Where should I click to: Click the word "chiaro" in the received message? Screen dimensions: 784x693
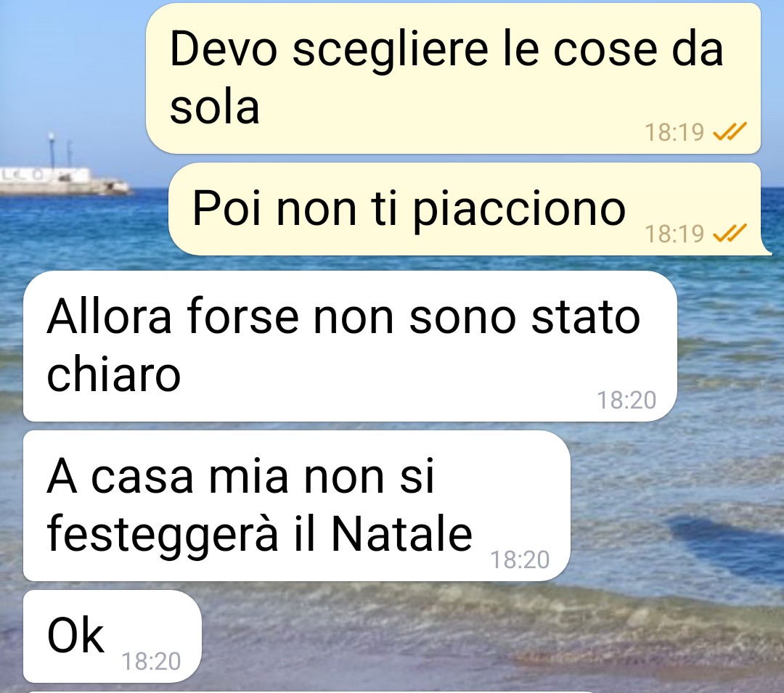(x=113, y=374)
